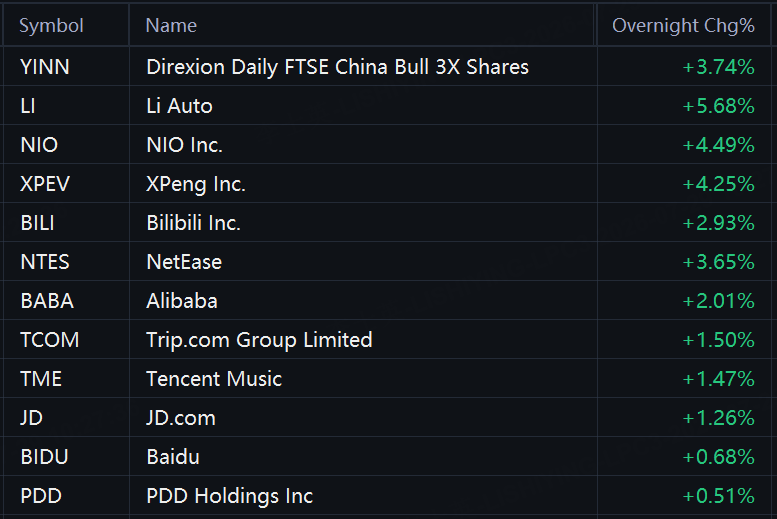The width and height of the screenshot is (777, 519).
Task: Sort by the Name column header
Action: (171, 25)
